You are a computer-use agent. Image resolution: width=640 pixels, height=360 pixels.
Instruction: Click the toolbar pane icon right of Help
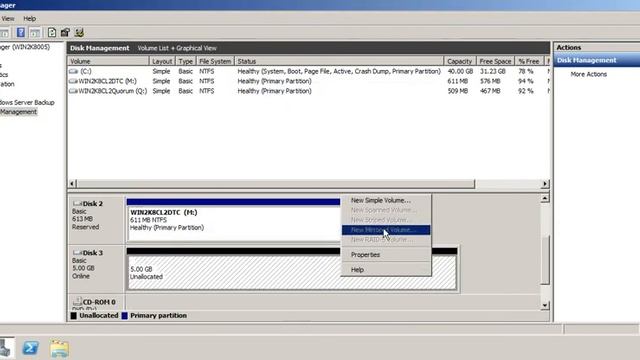(35, 33)
